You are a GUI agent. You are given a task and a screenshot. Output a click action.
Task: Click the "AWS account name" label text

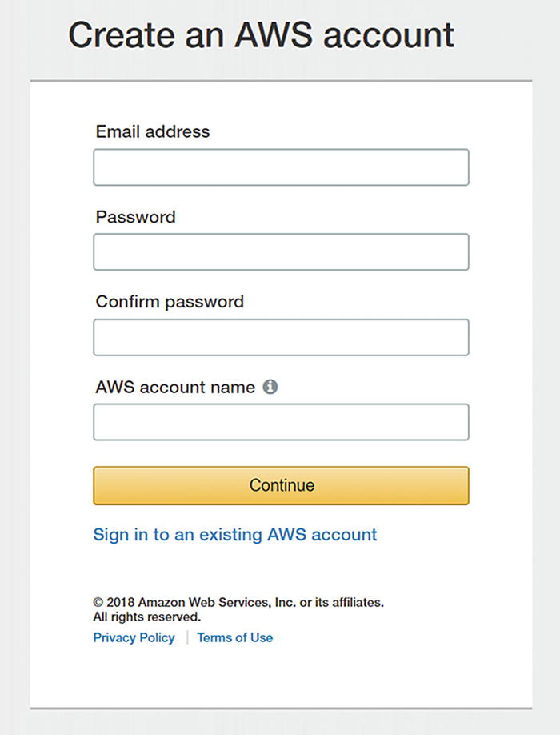tap(175, 388)
